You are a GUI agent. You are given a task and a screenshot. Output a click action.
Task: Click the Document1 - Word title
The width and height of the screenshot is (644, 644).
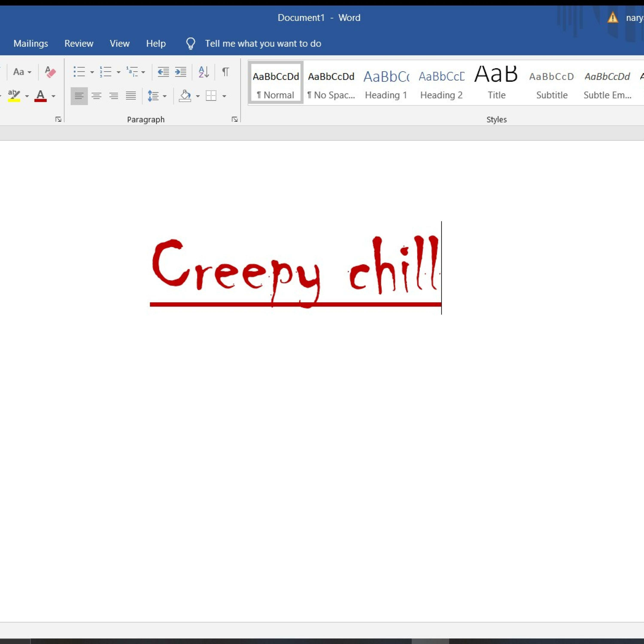(x=319, y=18)
